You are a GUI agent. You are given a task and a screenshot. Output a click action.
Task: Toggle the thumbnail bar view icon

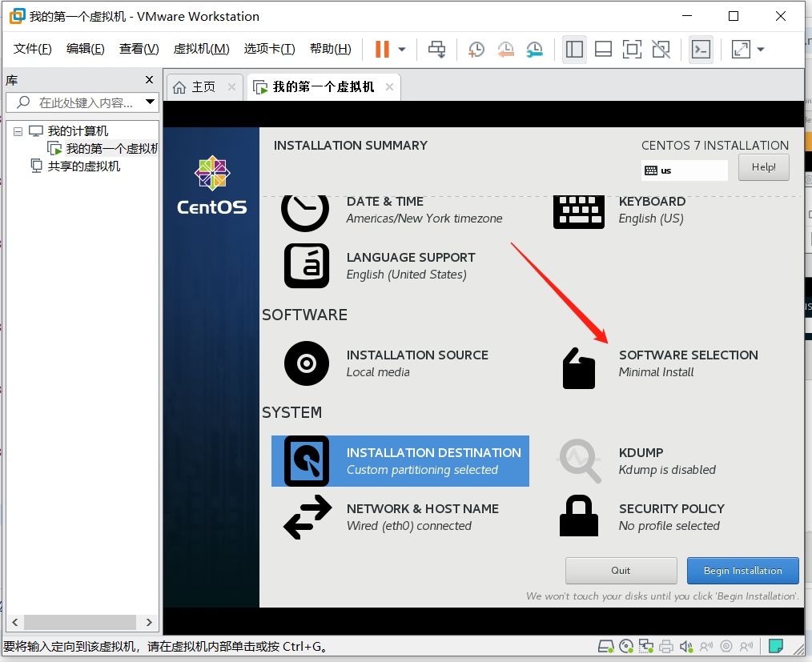coord(603,49)
